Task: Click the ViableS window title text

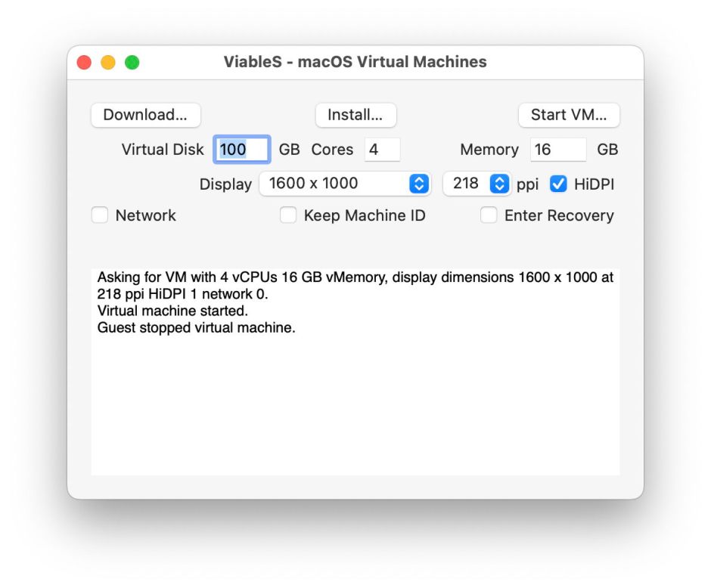Action: pos(355,62)
